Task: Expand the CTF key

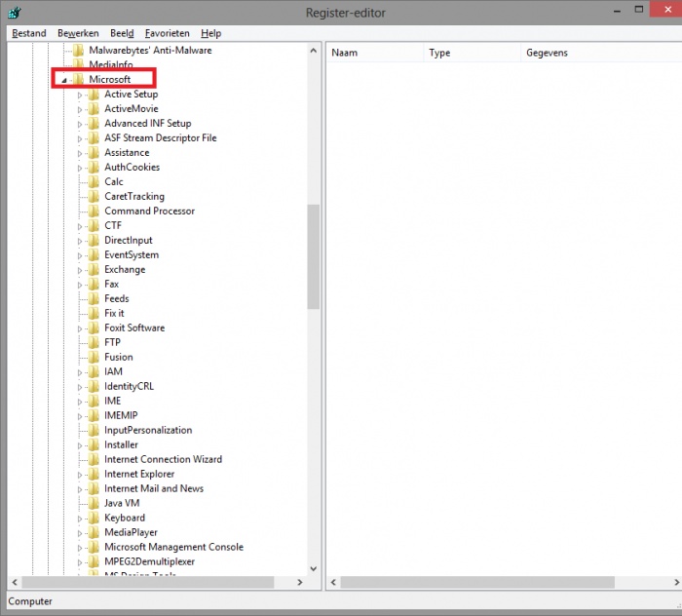Action: [x=80, y=226]
